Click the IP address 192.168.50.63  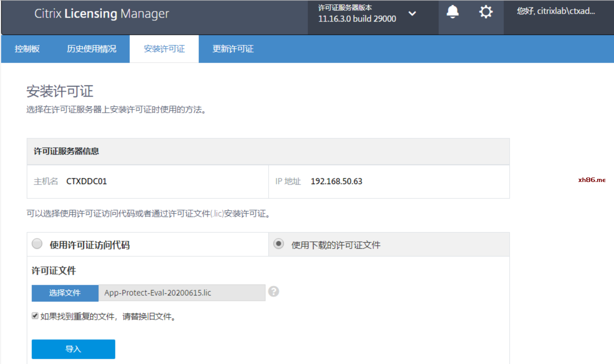(x=337, y=181)
